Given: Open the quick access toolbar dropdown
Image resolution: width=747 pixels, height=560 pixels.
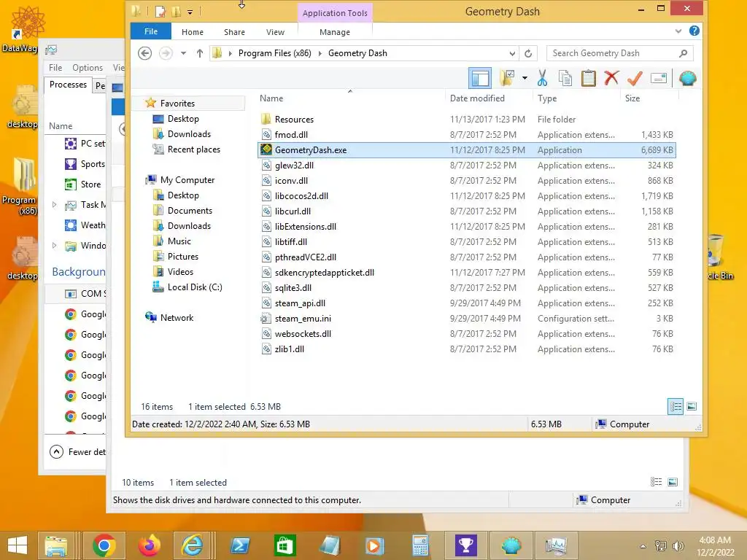Looking at the screenshot, I should pos(190,12).
